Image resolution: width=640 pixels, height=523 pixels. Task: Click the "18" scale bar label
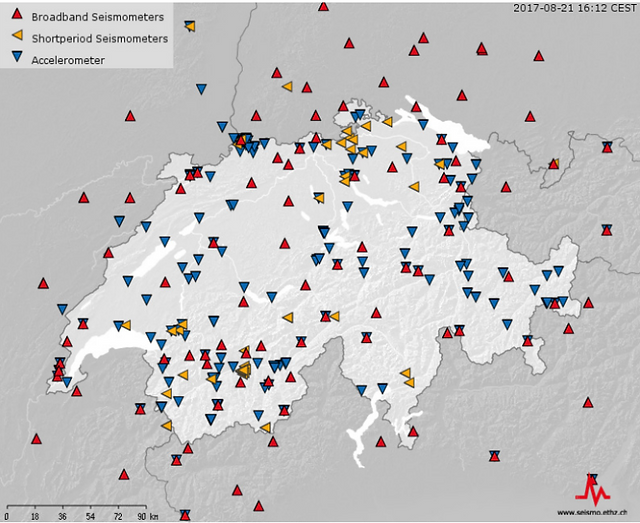pyautogui.click(x=35, y=516)
